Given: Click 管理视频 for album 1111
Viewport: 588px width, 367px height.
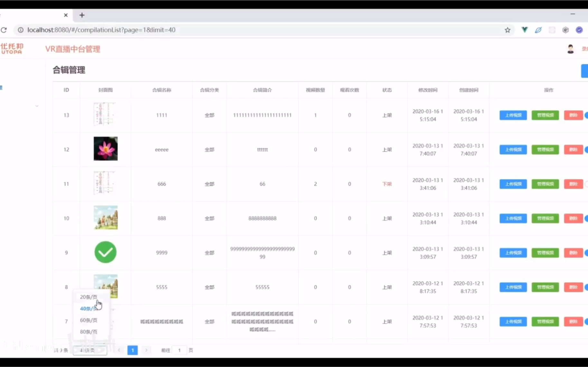Looking at the screenshot, I should click(x=545, y=115).
